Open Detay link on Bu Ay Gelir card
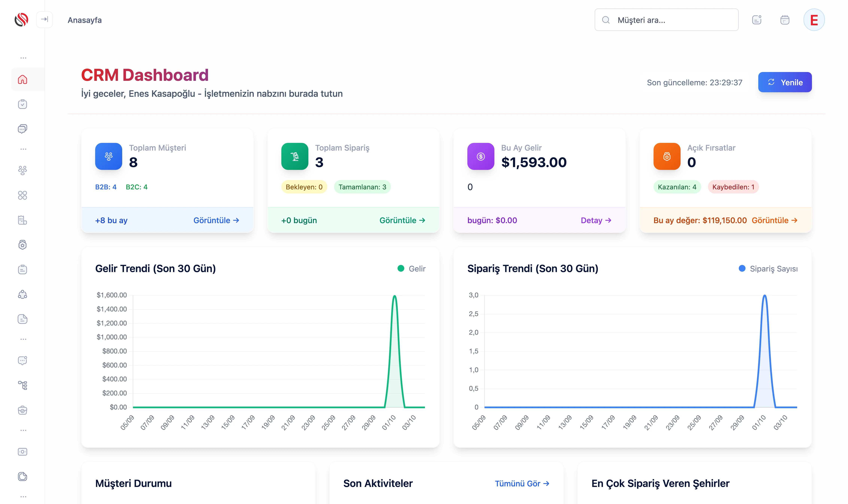 [x=596, y=220]
